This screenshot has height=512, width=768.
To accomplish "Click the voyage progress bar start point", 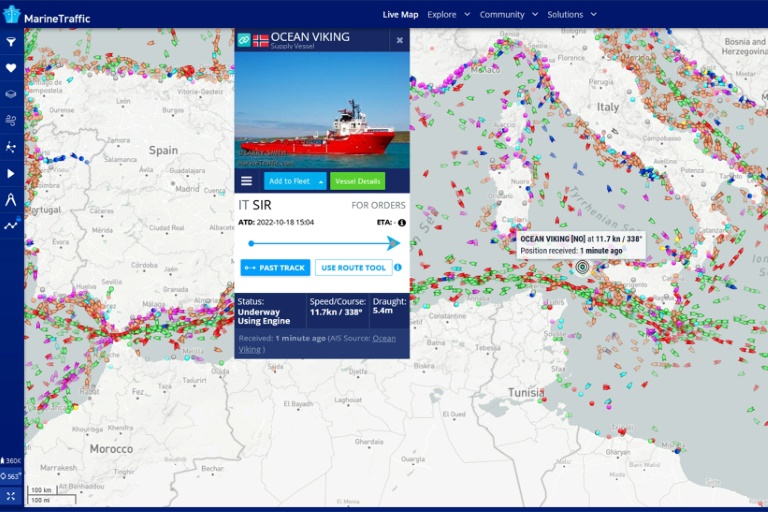I will point(251,243).
